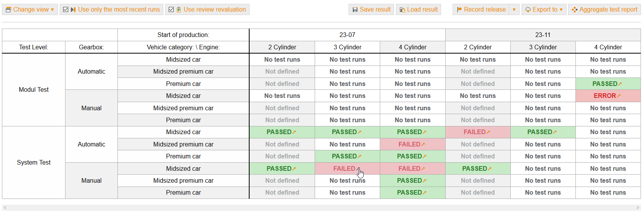Click the Aggregate test report icon
644x212 pixels.
[x=575, y=10]
